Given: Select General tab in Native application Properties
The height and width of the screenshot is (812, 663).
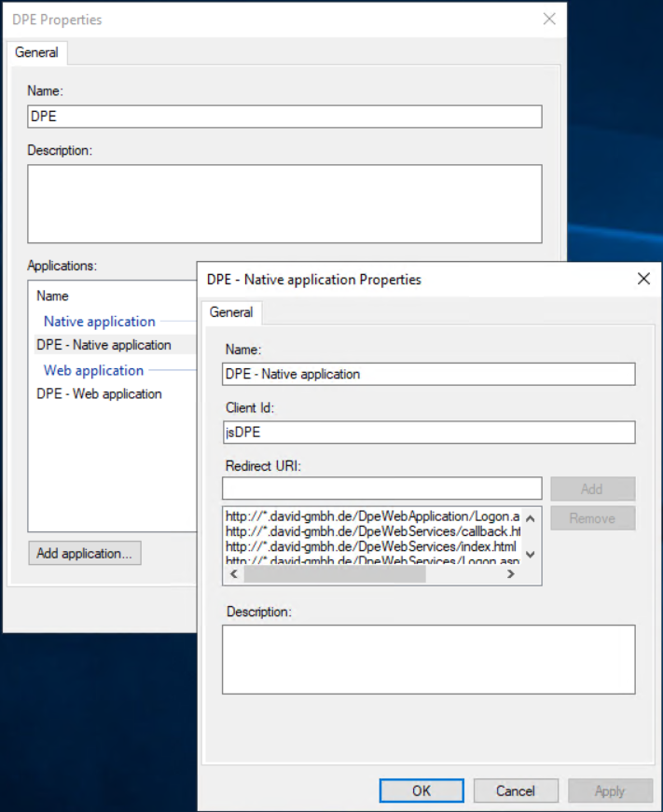Looking at the screenshot, I should click(231, 312).
